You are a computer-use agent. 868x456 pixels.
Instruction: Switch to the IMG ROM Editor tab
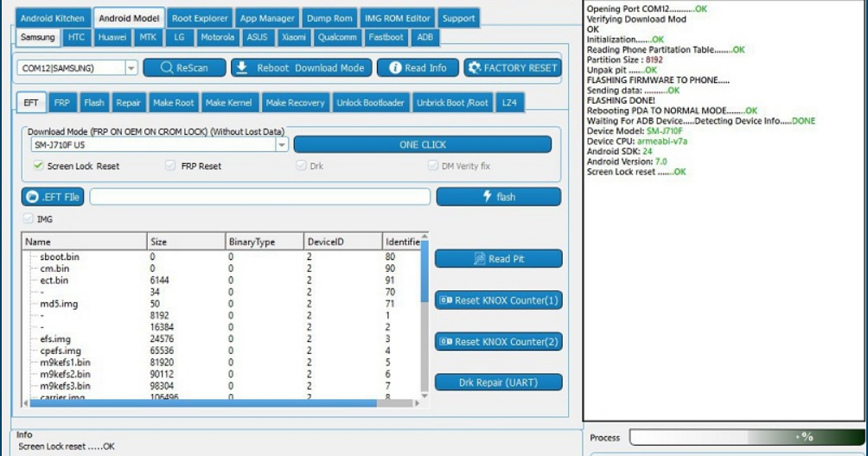click(398, 18)
